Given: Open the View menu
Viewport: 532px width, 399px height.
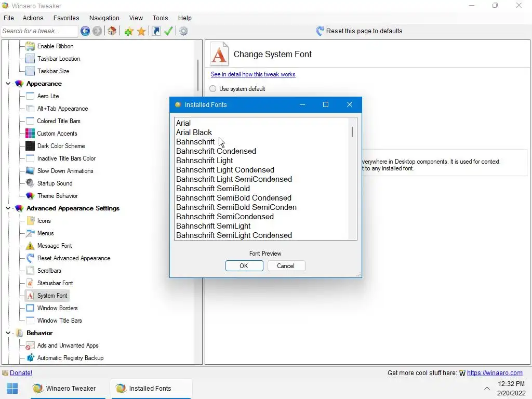Looking at the screenshot, I should click(x=136, y=18).
